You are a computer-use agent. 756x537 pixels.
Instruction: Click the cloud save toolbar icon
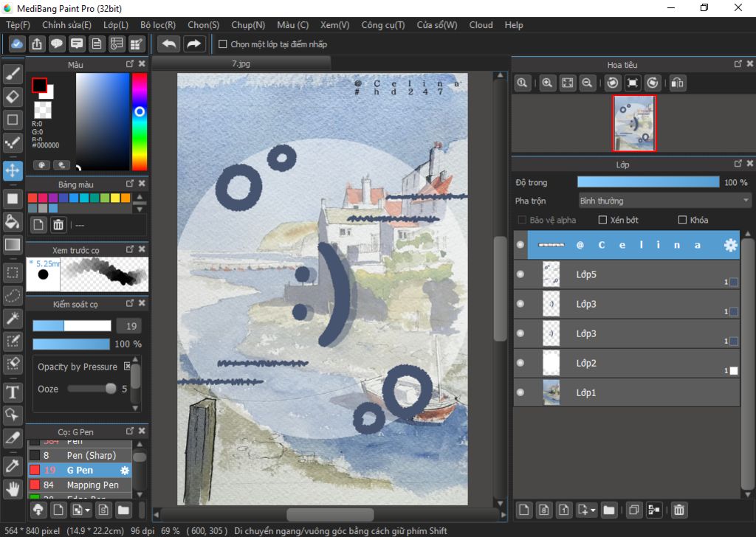[x=16, y=44]
